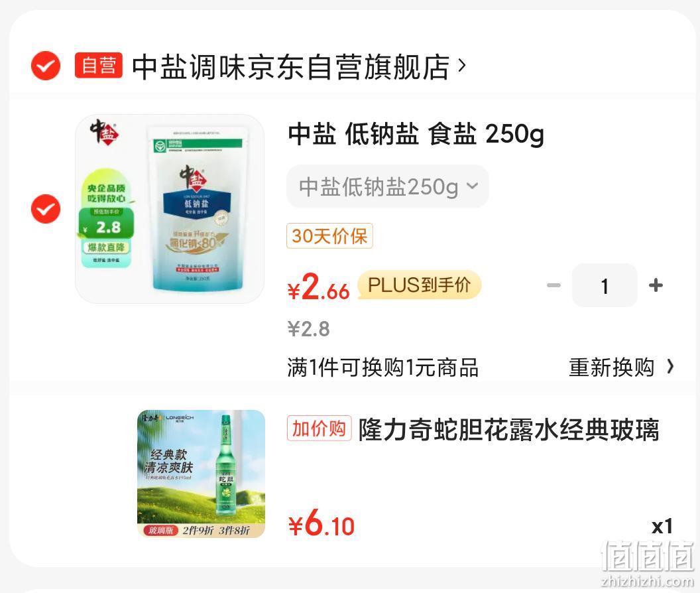Screen dimensions: 700x593
Task: Increase quantity with the plus icon
Action: 656,285
